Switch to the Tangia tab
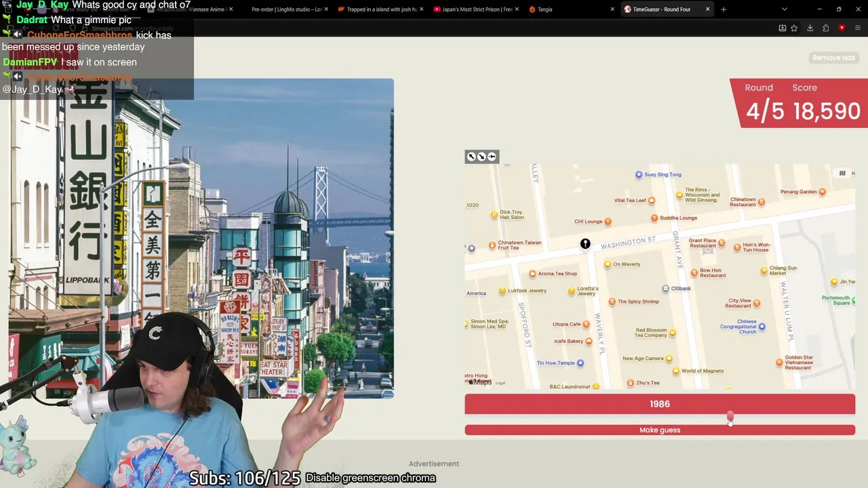 (x=570, y=9)
